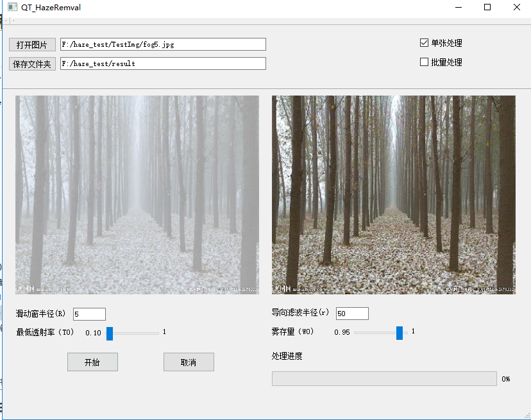Click the image path field showing fog5.jpg
This screenshot has width=531, height=420.
click(x=163, y=44)
